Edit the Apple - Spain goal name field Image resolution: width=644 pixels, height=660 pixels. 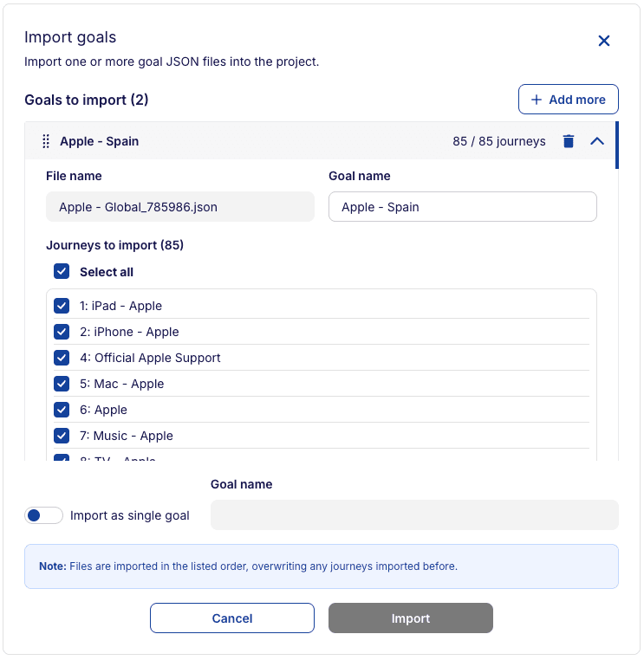point(463,207)
